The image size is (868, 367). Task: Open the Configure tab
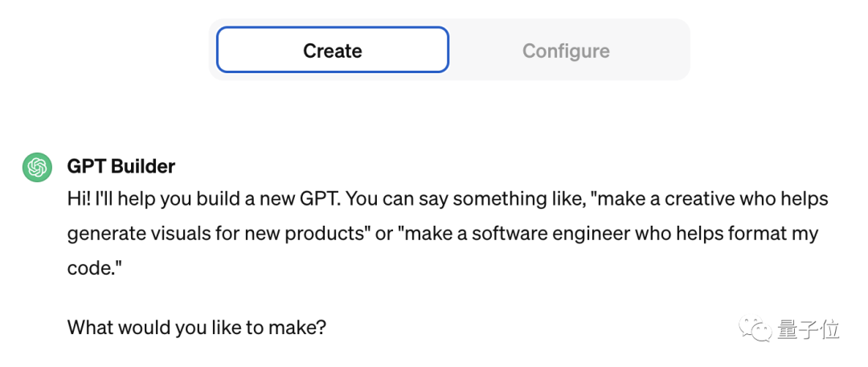[566, 51]
